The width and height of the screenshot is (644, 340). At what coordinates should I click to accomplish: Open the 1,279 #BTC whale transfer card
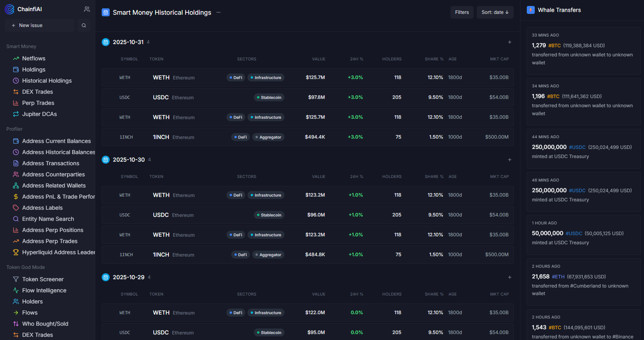[583, 51]
